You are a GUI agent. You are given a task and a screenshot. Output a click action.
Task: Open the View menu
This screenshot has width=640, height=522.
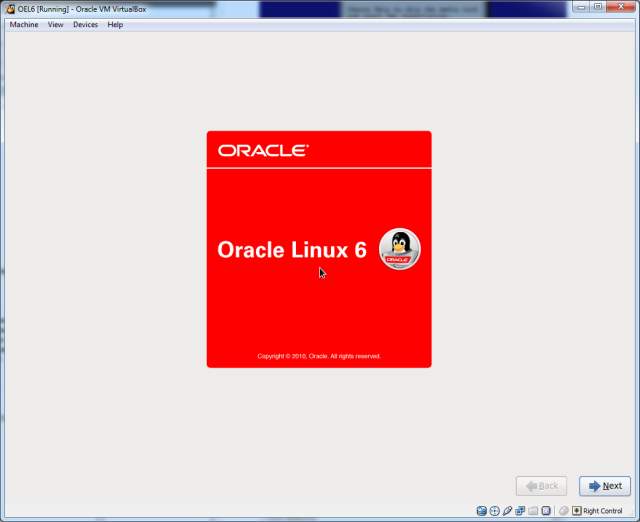56,25
